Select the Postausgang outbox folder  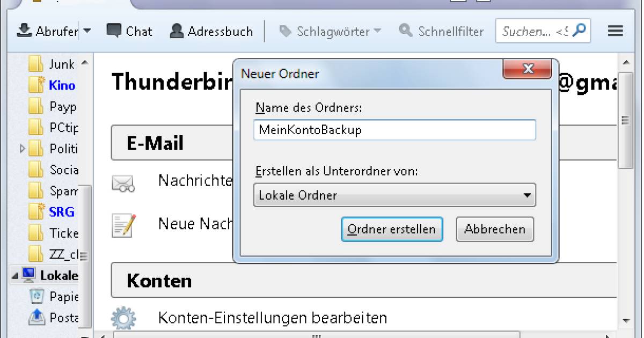[53, 318]
